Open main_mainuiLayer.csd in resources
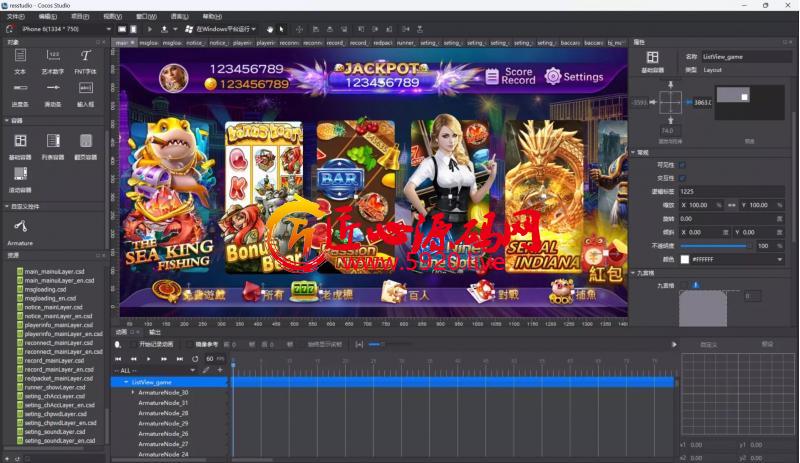The image size is (800, 463). click(x=54, y=272)
